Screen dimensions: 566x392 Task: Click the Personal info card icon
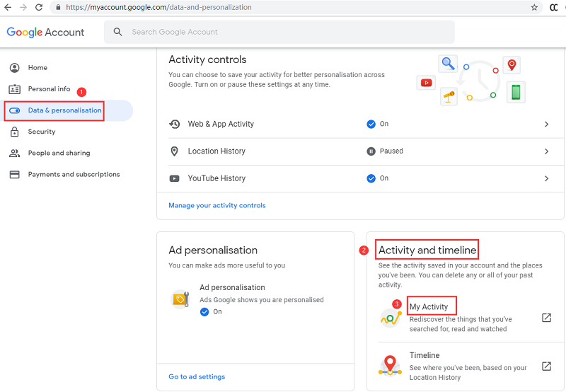[14, 89]
